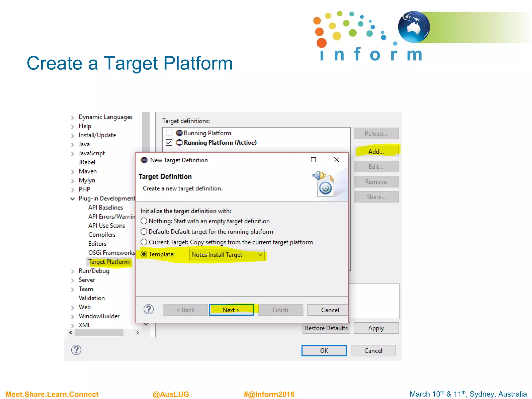Select the Nothing: empty target definition radio
This screenshot has height=399, width=532.
point(144,221)
